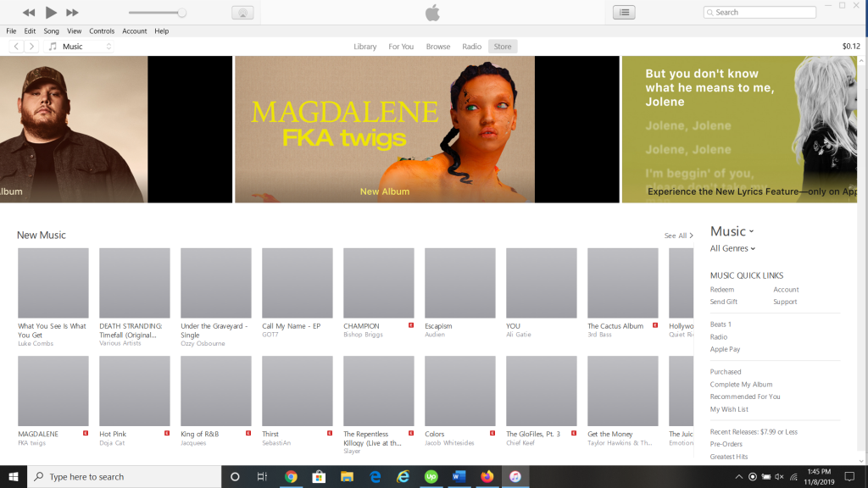This screenshot has width=868, height=488.
Task: Open the Edit menu
Action: pyautogui.click(x=30, y=31)
